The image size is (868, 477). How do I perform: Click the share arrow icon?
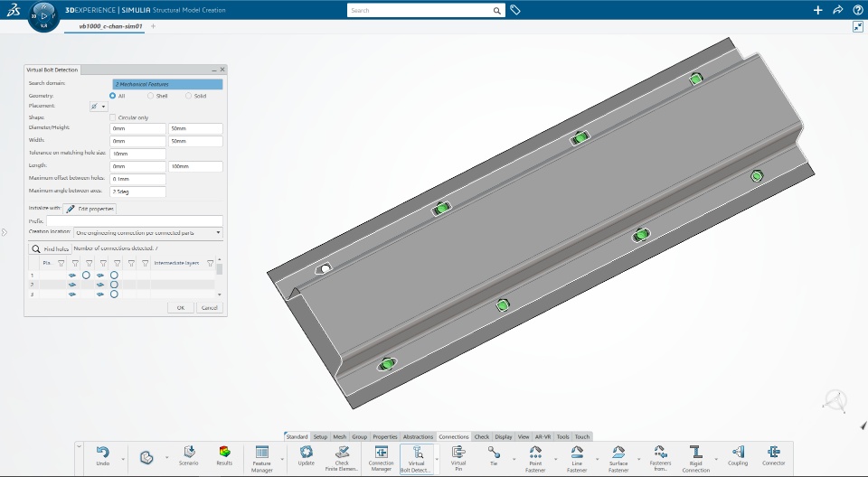tap(837, 10)
